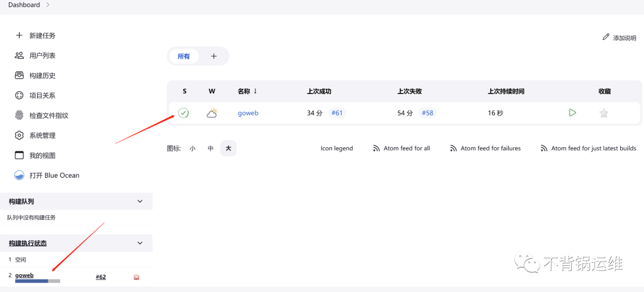Favorite goweb with the star icon
The height and width of the screenshot is (292, 644).
pos(603,113)
